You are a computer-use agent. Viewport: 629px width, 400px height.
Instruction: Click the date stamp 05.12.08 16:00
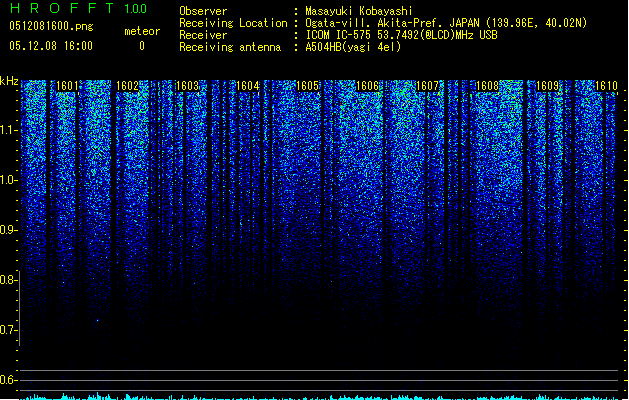tap(51, 46)
